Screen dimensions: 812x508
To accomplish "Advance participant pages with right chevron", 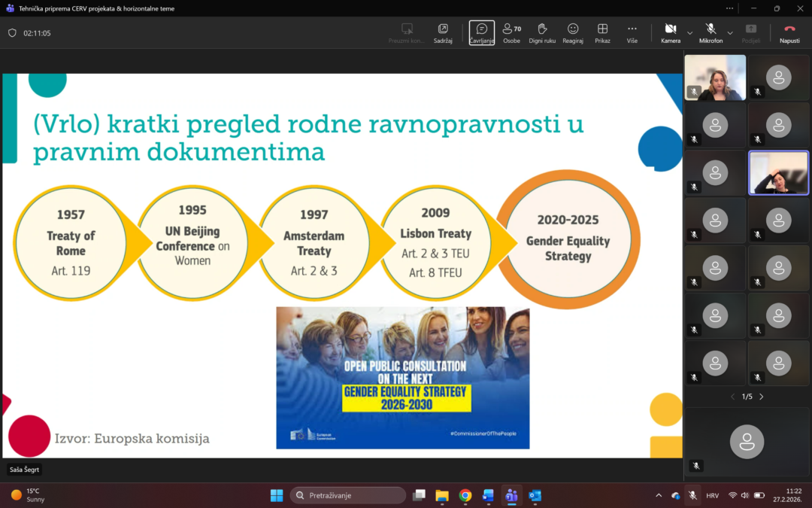I will (761, 396).
